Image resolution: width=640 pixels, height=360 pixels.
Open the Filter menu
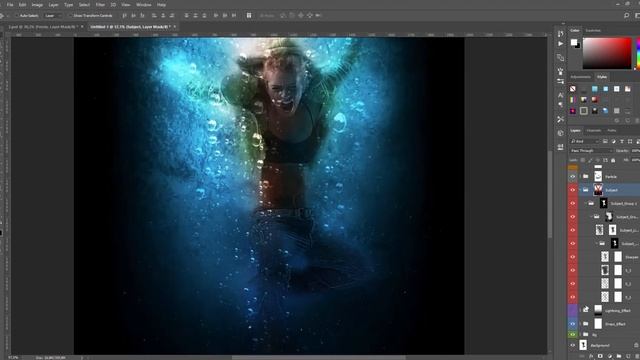click(x=100, y=5)
